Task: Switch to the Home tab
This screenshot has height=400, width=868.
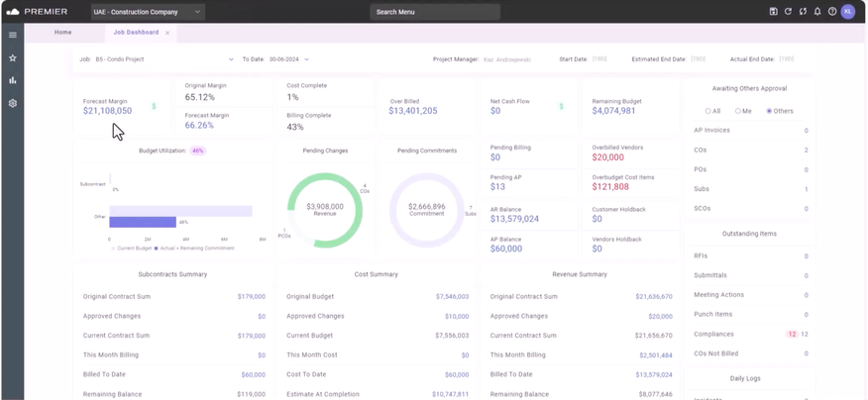Action: [x=62, y=33]
